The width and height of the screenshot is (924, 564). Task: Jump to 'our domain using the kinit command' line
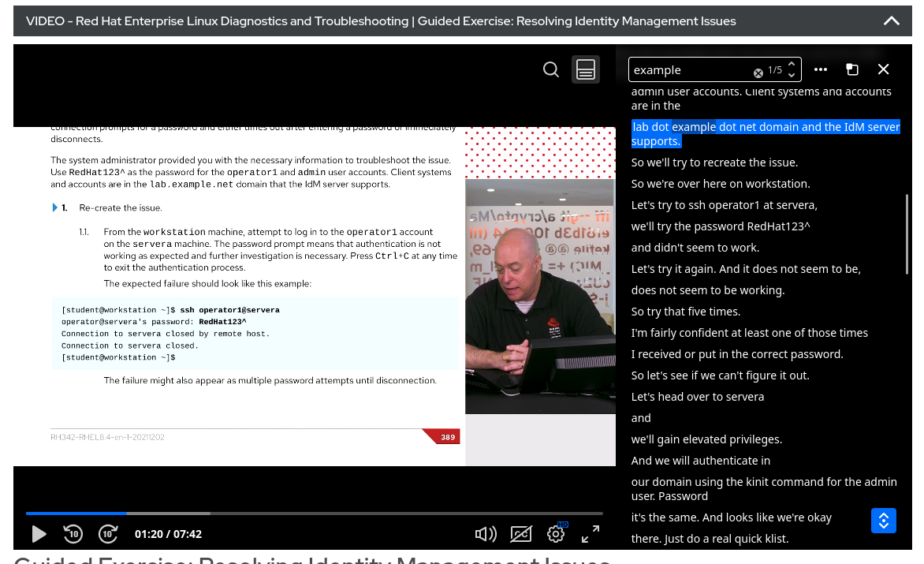point(764,488)
